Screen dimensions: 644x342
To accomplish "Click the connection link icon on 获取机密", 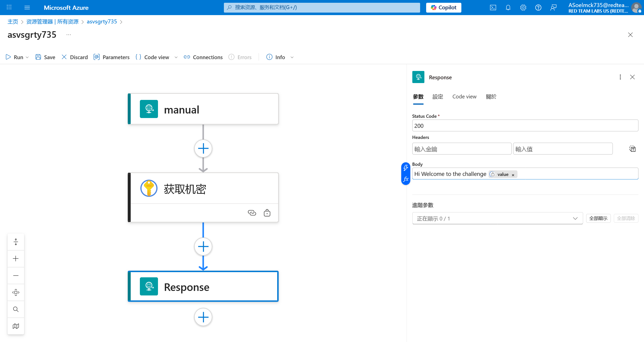I will 252,213.
